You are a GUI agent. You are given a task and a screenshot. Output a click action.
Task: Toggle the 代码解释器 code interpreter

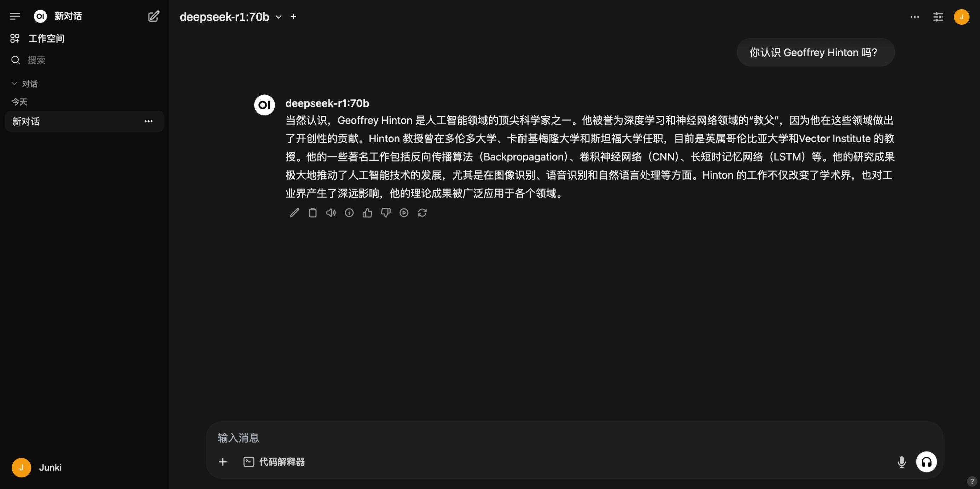click(x=274, y=462)
